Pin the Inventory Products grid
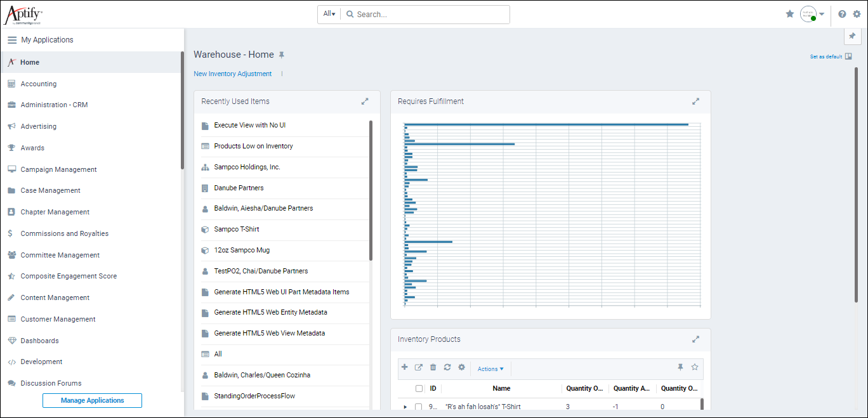Viewport: 868px width, 418px height. tap(680, 367)
